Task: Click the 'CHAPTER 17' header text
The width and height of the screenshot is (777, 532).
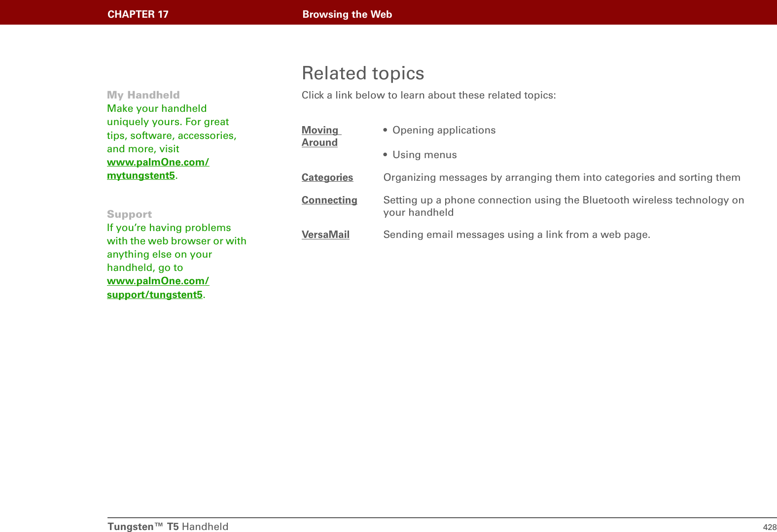Action: pos(138,14)
